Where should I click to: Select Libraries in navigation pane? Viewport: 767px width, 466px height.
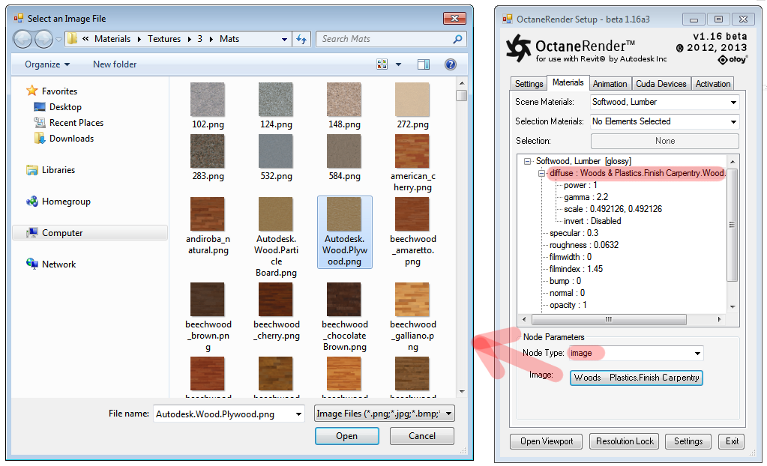pyautogui.click(x=58, y=170)
